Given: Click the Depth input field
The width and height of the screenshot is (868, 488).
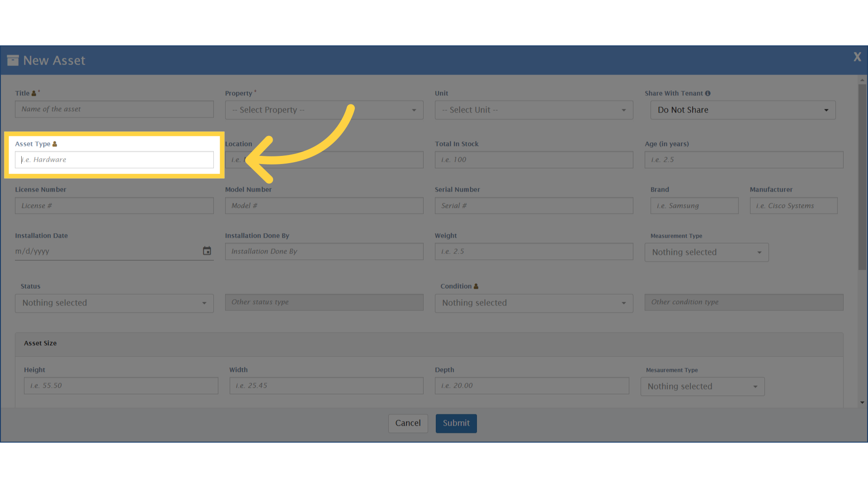Looking at the screenshot, I should pyautogui.click(x=532, y=386).
